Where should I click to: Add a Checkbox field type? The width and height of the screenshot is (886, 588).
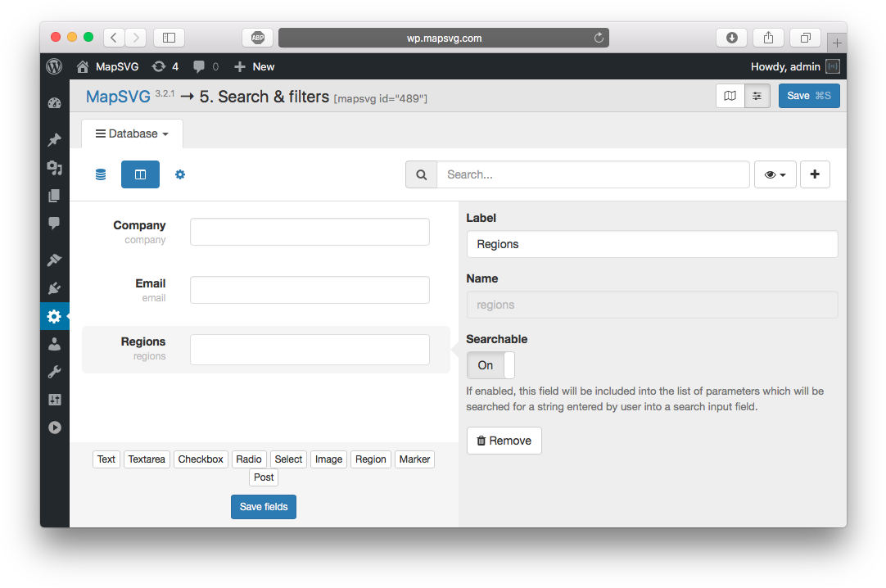click(x=201, y=459)
